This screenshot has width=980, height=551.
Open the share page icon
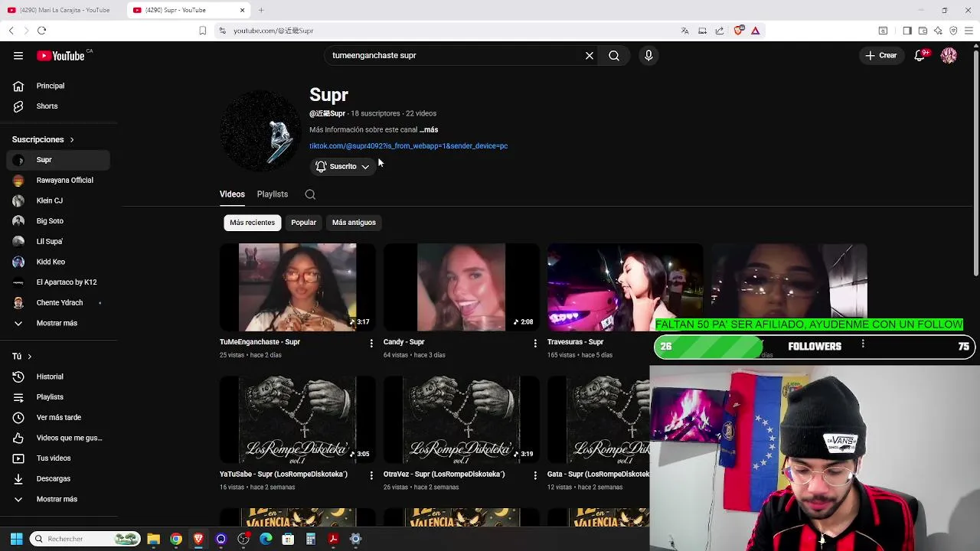click(720, 31)
